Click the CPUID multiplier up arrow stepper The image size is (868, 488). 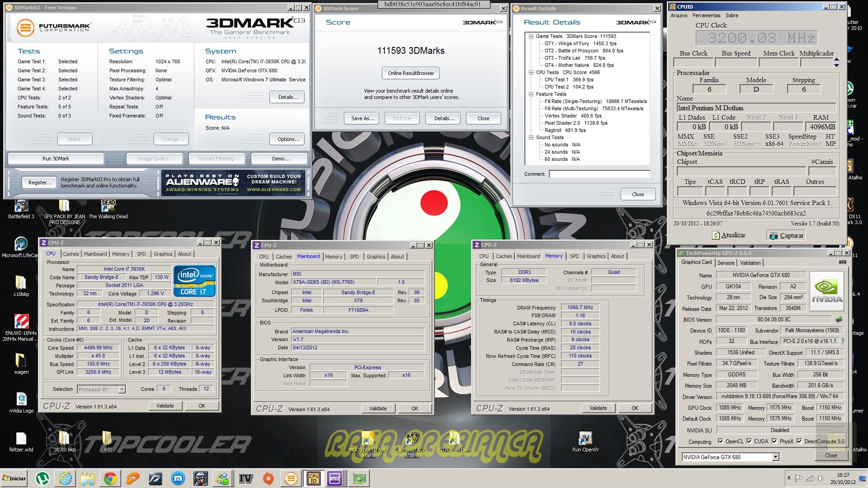[836, 59]
